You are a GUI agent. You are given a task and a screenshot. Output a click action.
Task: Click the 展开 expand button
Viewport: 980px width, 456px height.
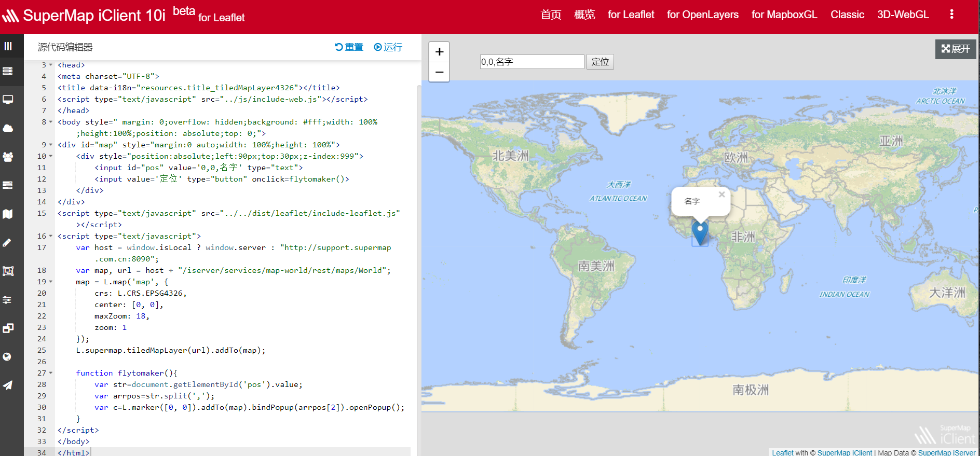[x=956, y=49]
